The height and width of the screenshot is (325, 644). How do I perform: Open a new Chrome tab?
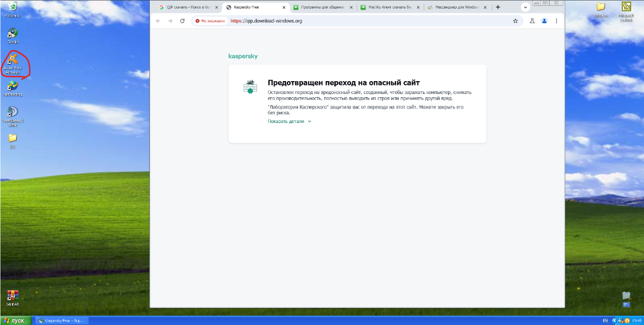498,7
